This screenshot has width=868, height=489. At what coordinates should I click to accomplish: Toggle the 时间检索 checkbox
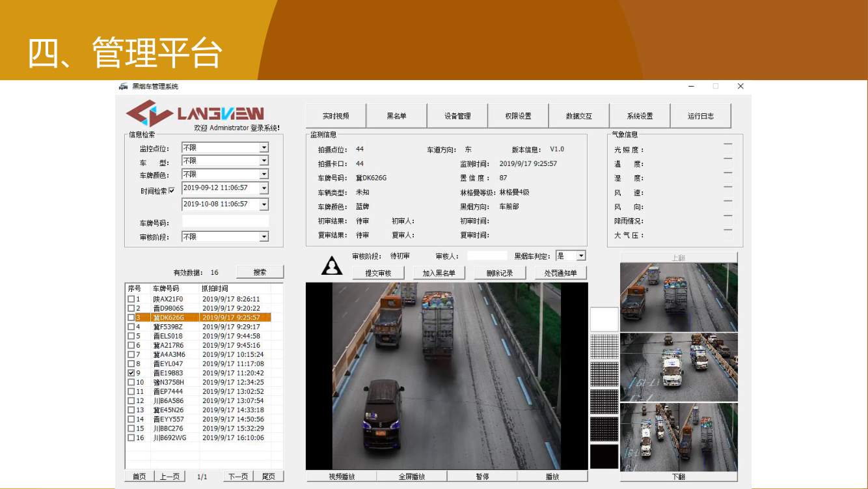[x=172, y=191]
